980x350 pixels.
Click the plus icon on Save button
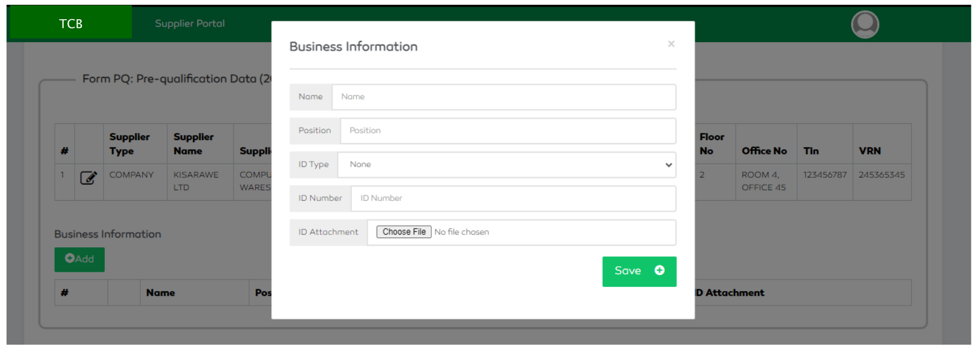click(x=659, y=271)
